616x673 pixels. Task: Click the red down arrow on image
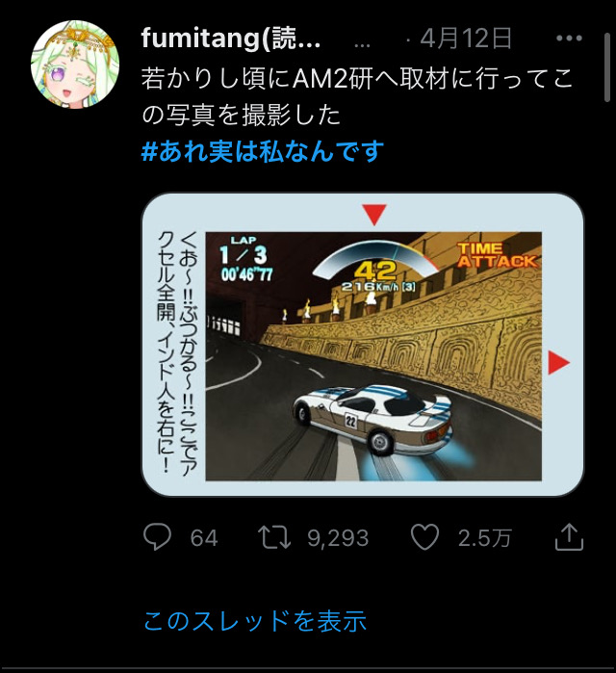pyautogui.click(x=374, y=214)
